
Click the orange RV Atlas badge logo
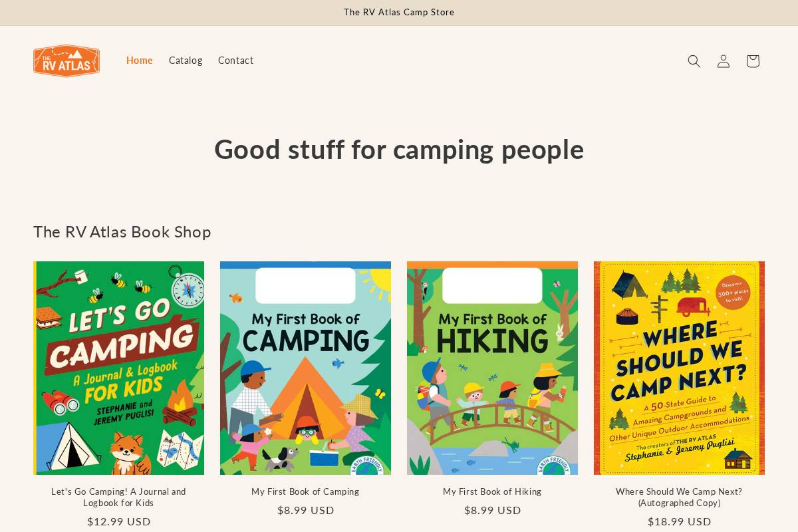[66, 61]
